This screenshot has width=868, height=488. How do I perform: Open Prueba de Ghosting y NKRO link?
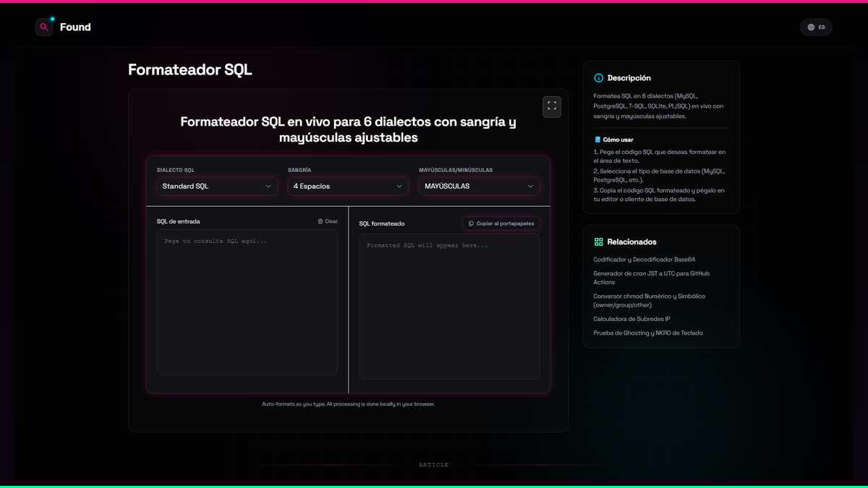648,333
